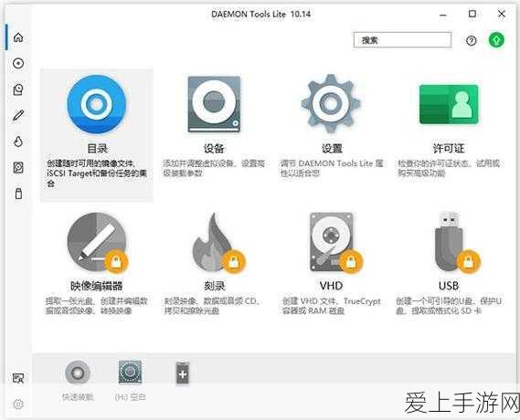
Task: Click into the 搜索 search field
Action: pyautogui.click(x=402, y=40)
